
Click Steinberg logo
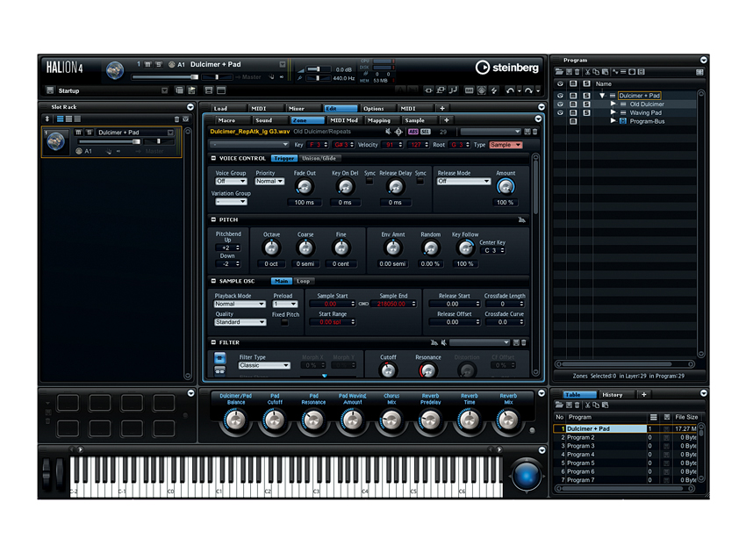(506, 68)
